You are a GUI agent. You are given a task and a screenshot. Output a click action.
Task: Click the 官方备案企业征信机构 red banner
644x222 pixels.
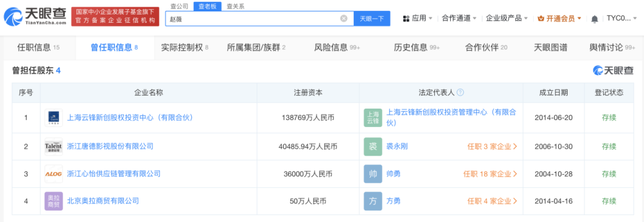[115, 17]
